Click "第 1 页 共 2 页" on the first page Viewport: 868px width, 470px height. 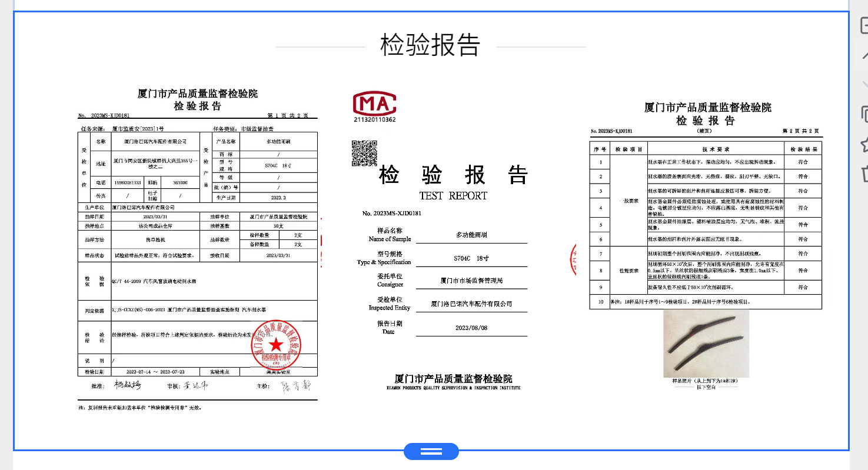288,115
